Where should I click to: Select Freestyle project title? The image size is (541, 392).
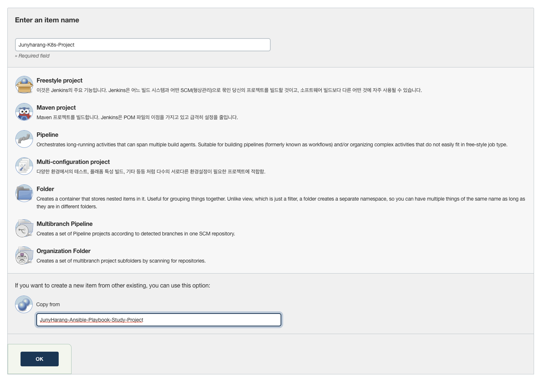coord(59,81)
